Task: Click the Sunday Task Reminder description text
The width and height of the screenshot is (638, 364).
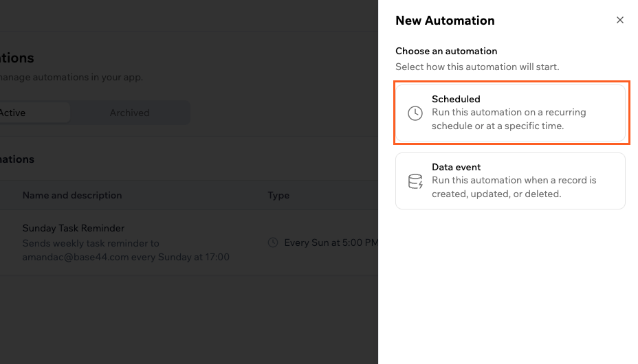Action: (126, 250)
